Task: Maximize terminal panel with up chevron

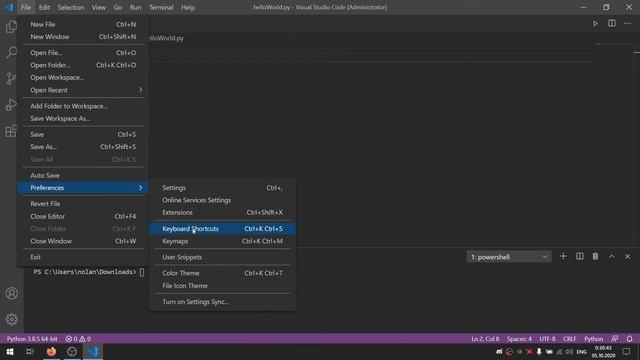Action: point(611,256)
